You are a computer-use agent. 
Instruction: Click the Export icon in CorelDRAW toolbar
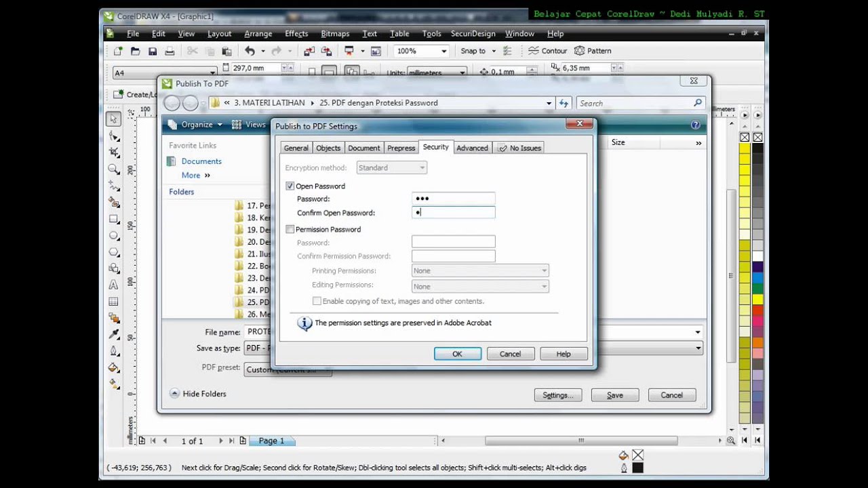point(326,51)
